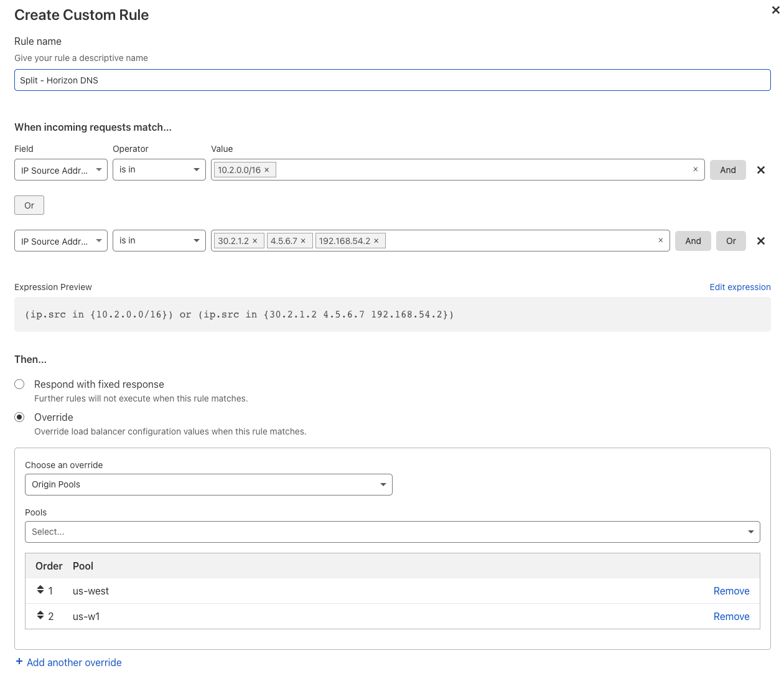Remove the 10.2.0.0/16 value tag
784x681 pixels.
click(x=267, y=170)
